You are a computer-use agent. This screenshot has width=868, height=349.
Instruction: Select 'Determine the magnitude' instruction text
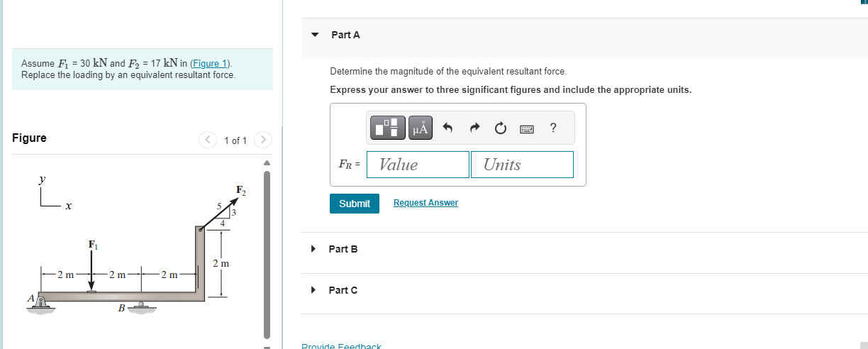click(x=448, y=72)
